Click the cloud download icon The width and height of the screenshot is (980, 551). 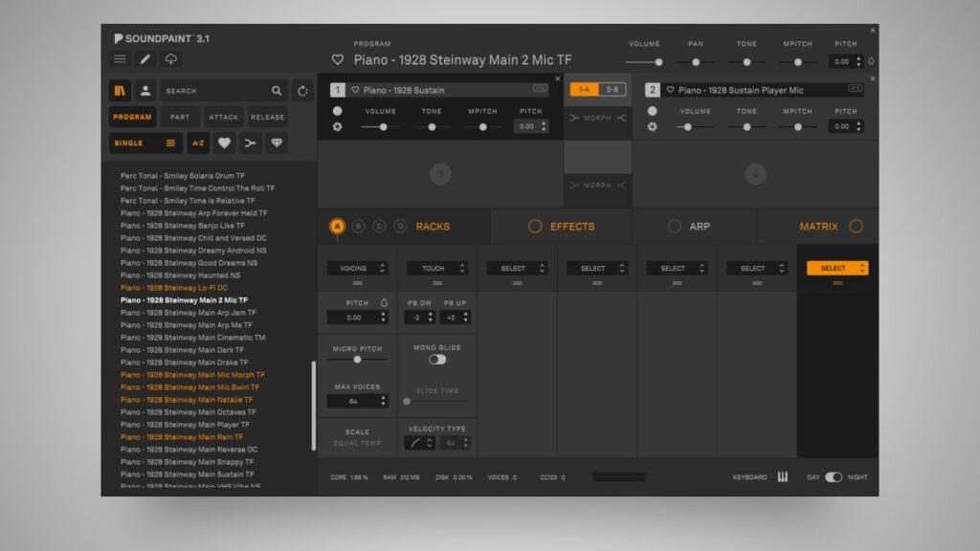[170, 59]
